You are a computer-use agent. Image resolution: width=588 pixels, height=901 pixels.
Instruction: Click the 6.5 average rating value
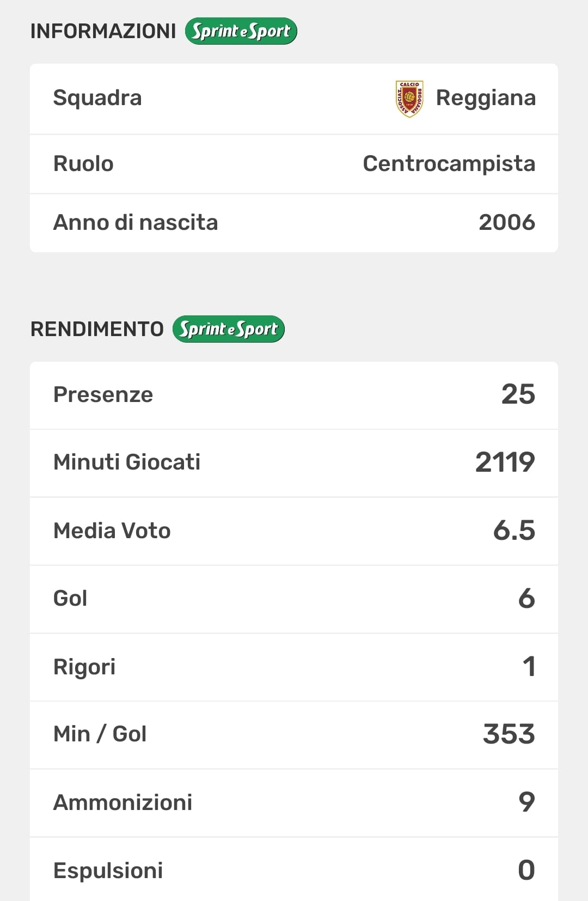pos(513,531)
